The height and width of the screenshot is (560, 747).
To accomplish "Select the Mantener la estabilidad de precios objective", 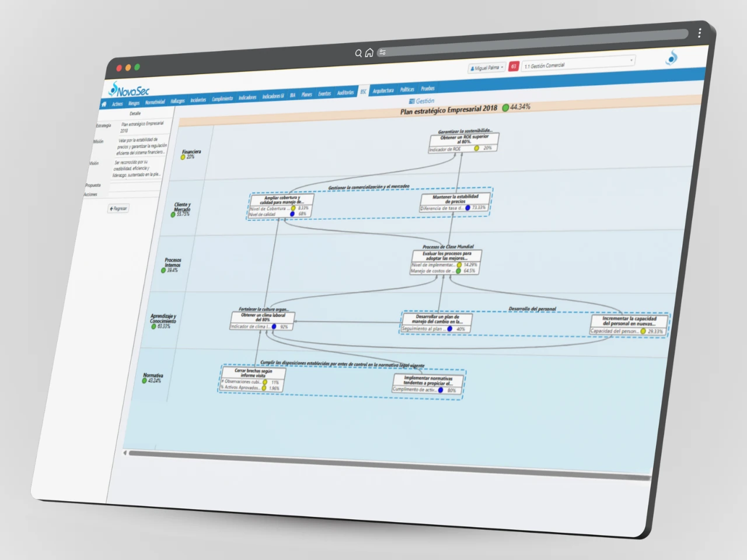I will coord(455,199).
